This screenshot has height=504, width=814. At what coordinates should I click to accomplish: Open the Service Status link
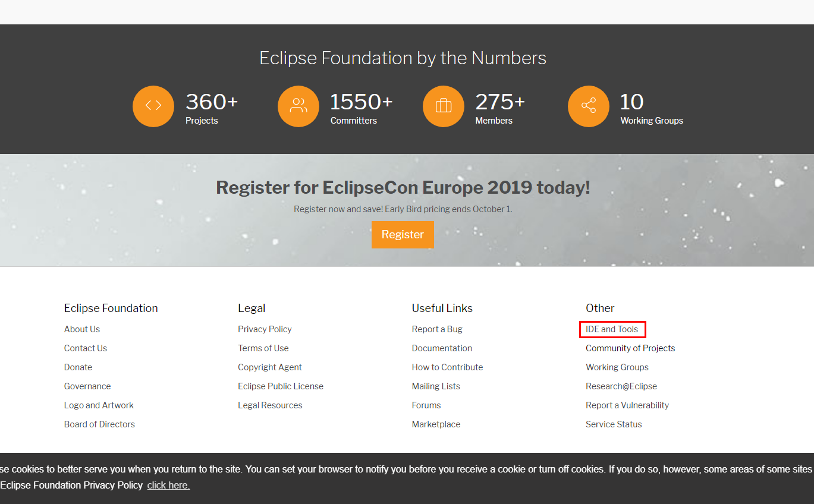click(x=614, y=424)
